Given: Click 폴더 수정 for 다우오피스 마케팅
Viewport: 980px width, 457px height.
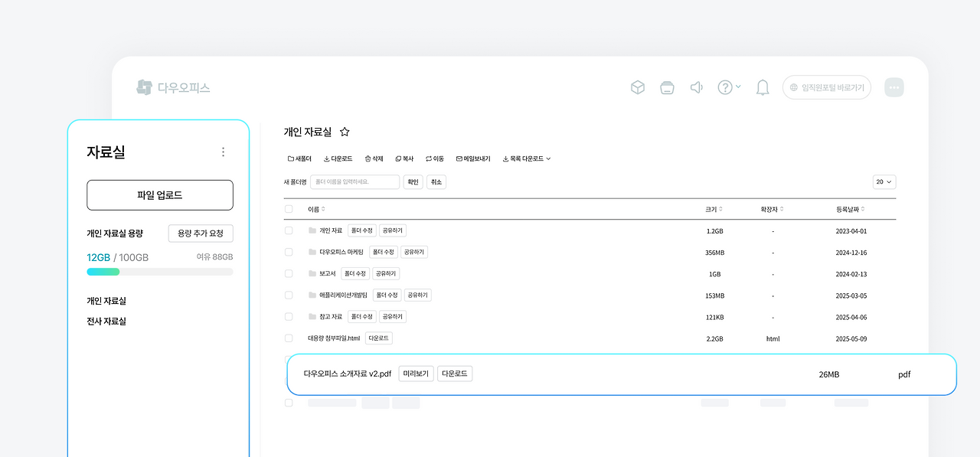Looking at the screenshot, I should (x=384, y=252).
